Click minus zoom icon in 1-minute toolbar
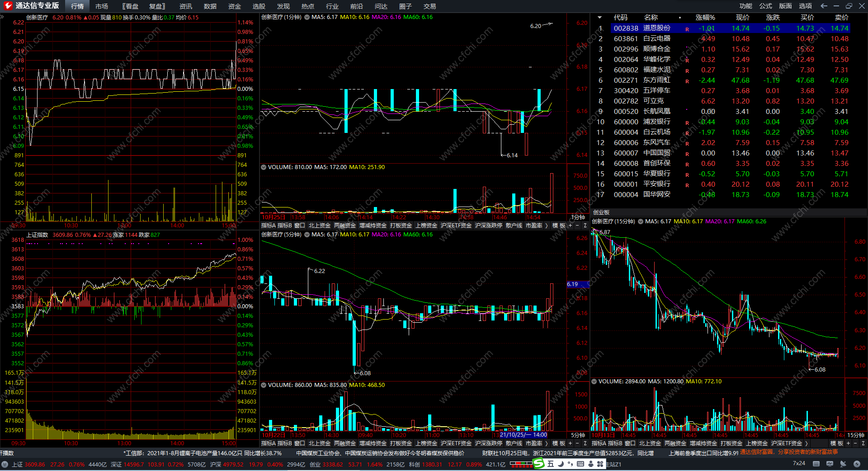 tap(577, 226)
